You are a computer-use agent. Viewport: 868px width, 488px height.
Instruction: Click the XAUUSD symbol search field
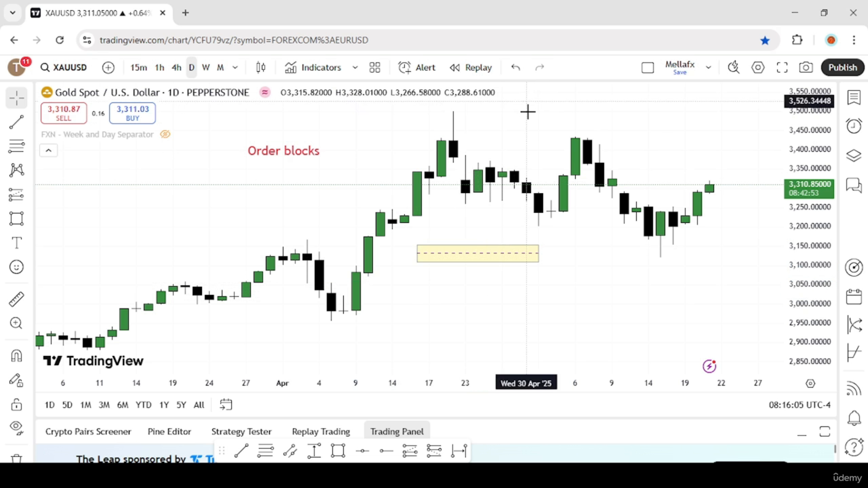64,67
